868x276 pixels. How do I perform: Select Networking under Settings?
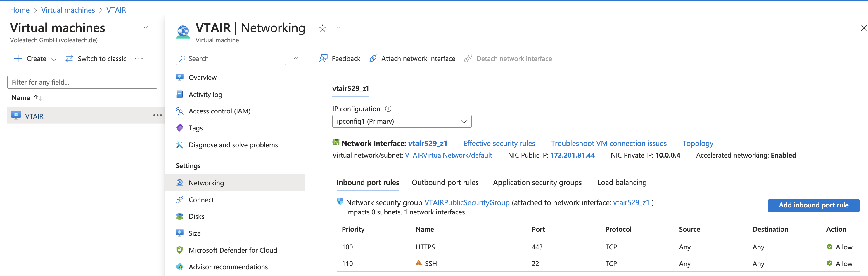235,183
